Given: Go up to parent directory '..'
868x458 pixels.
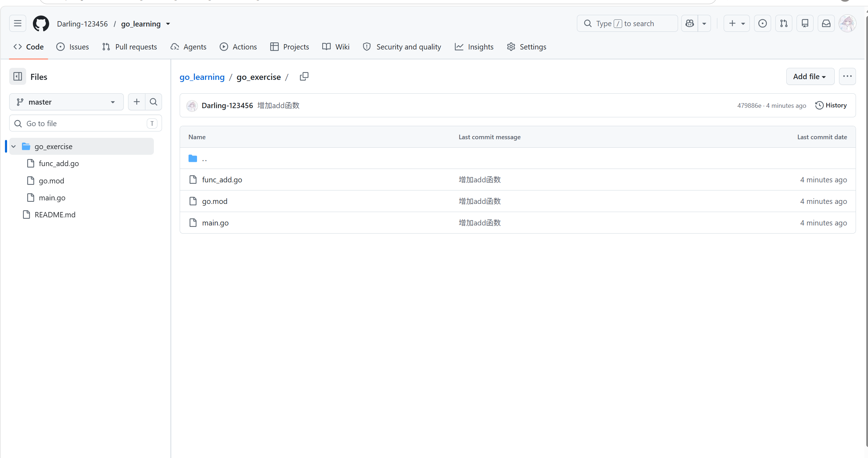Looking at the screenshot, I should (x=204, y=159).
